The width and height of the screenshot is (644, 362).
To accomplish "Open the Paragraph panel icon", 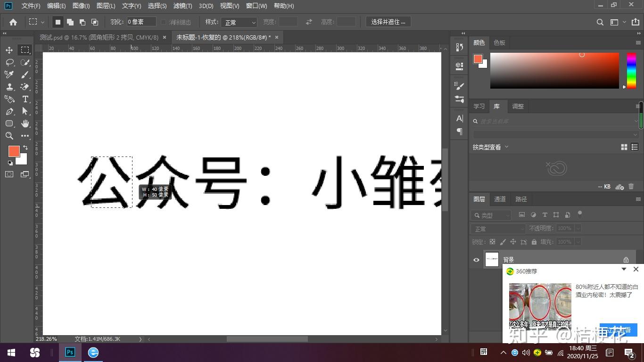I will 460,132.
